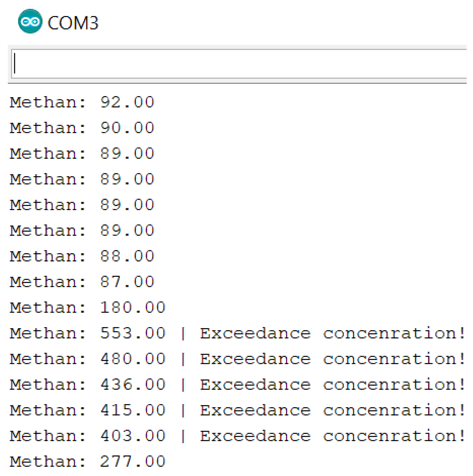Click the topmost 89.00 reading value
The height and width of the screenshot is (476, 473).
(x=127, y=153)
